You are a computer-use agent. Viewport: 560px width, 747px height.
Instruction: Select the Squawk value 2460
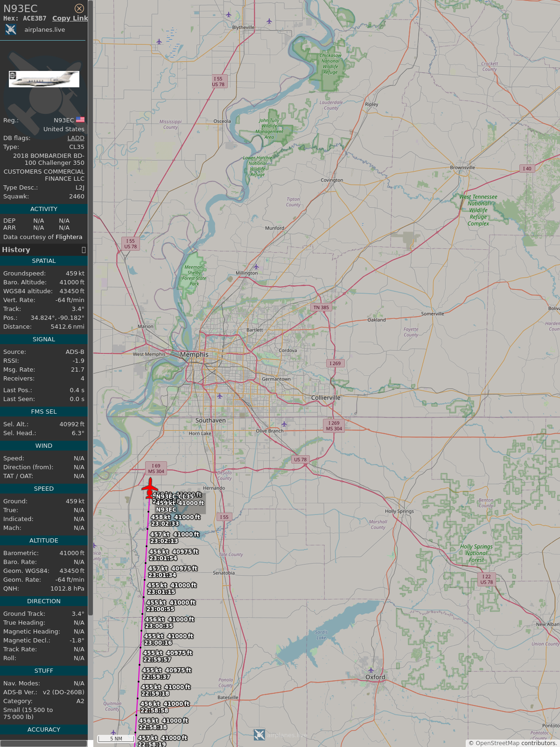coord(77,196)
